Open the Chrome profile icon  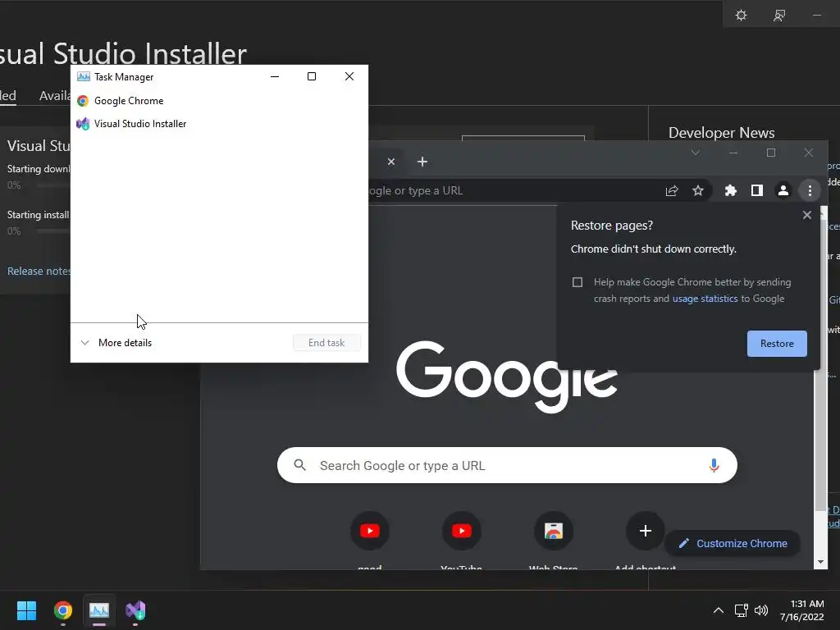click(783, 190)
